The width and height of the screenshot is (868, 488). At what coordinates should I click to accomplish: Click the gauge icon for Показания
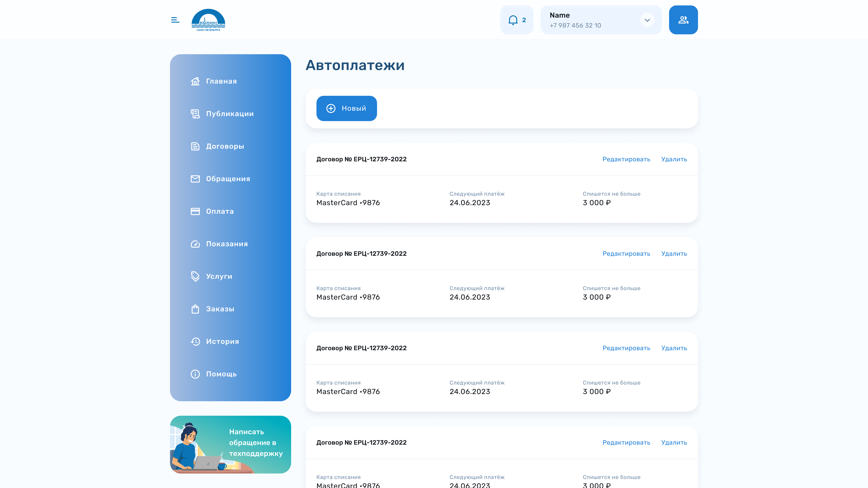point(195,244)
